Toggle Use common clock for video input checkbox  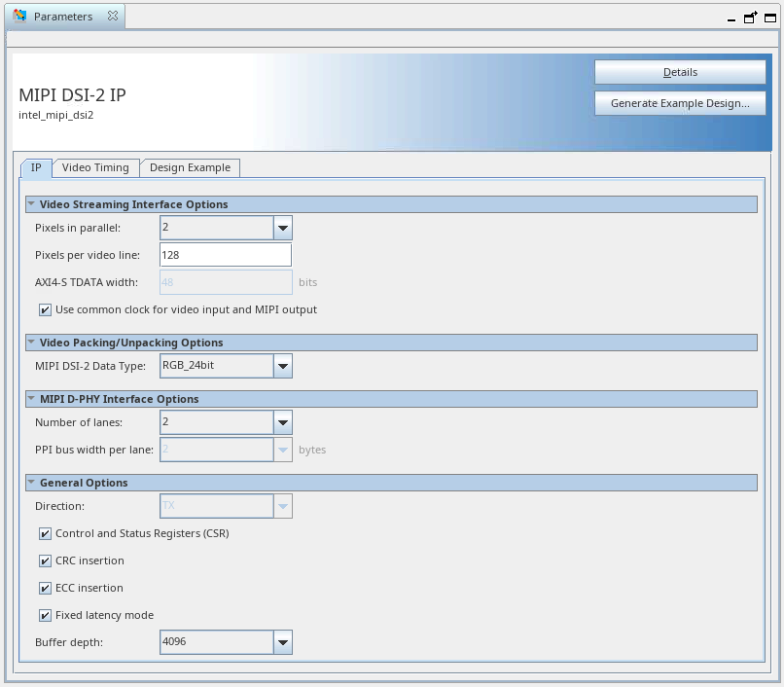pyautogui.click(x=45, y=309)
